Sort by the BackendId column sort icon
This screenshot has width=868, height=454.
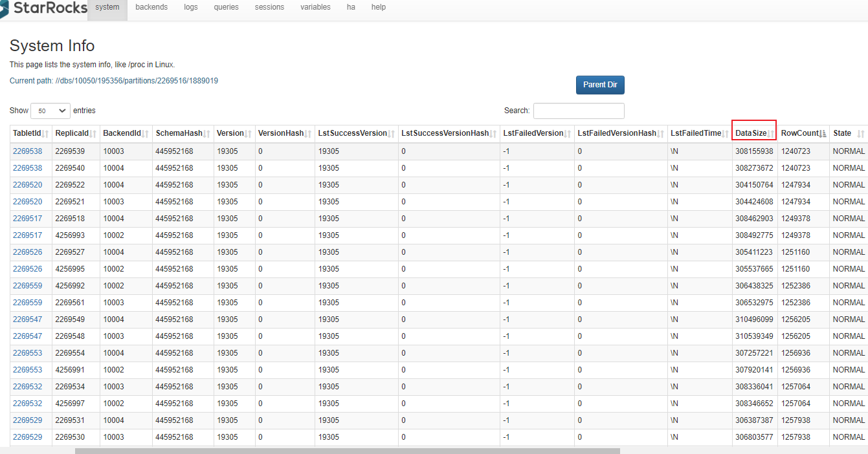click(x=146, y=134)
